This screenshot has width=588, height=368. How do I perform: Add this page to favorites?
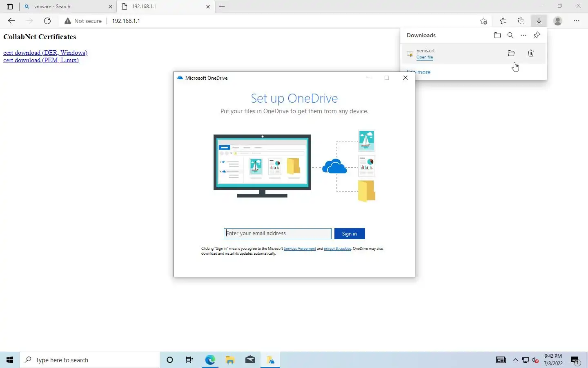[483, 21]
